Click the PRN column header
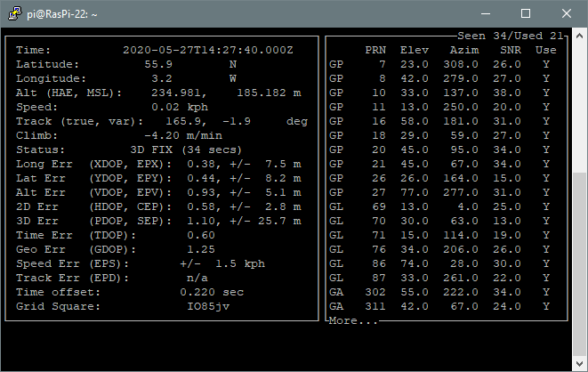This screenshot has height=372, width=588. click(375, 50)
